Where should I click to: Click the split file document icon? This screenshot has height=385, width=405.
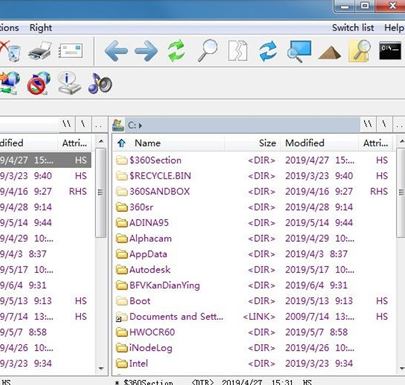tap(238, 51)
